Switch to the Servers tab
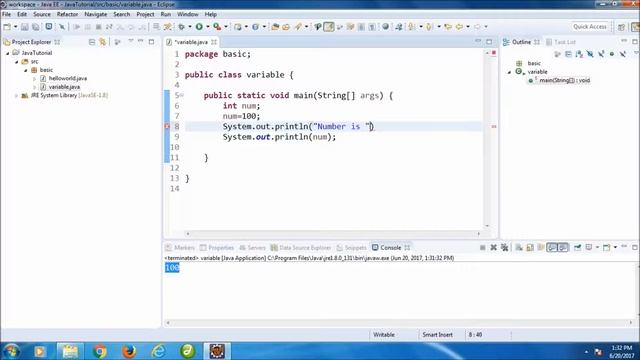The height and width of the screenshot is (360, 640). point(252,248)
